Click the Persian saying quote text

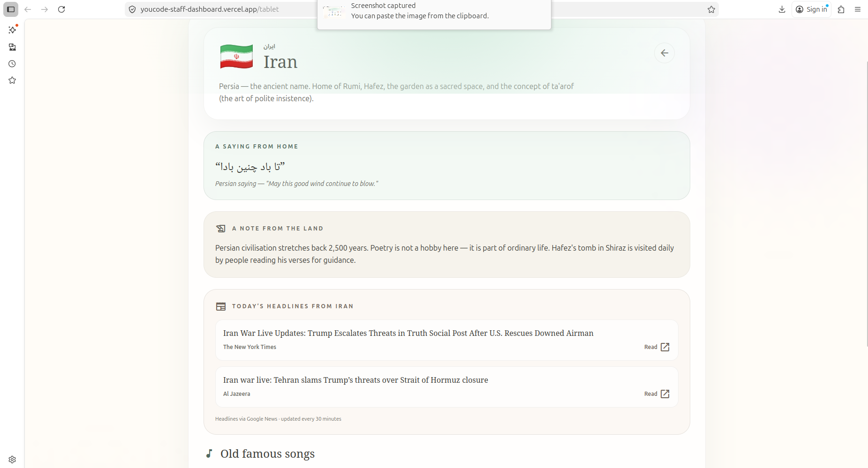click(x=250, y=167)
